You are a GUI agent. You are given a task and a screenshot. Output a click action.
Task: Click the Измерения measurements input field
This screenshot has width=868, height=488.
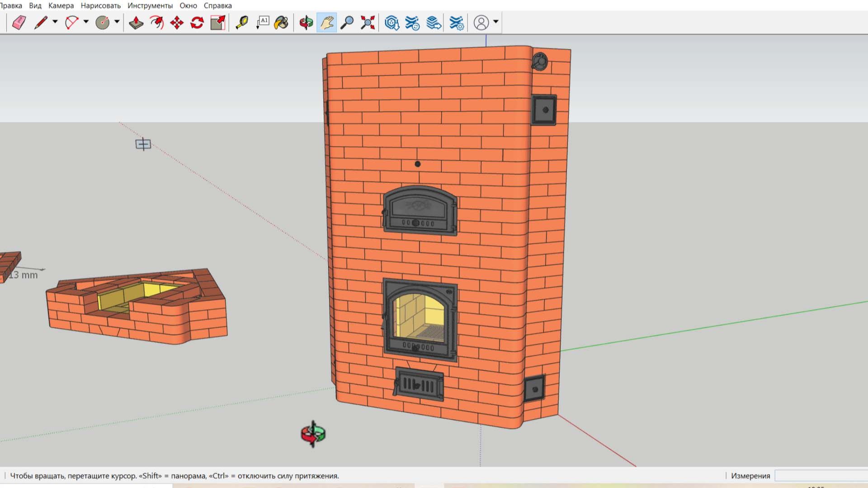click(x=821, y=475)
